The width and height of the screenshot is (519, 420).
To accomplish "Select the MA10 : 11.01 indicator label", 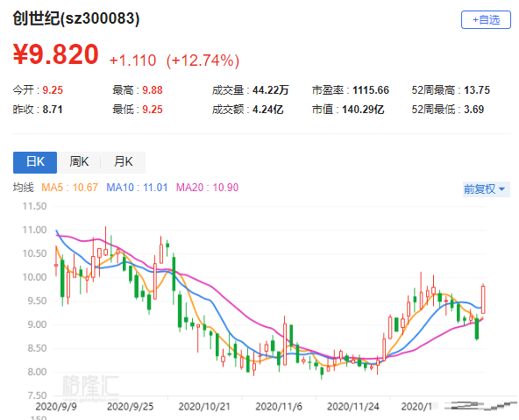I will pyautogui.click(x=137, y=188).
